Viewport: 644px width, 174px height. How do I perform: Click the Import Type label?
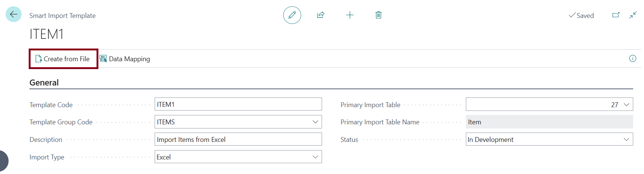[47, 157]
